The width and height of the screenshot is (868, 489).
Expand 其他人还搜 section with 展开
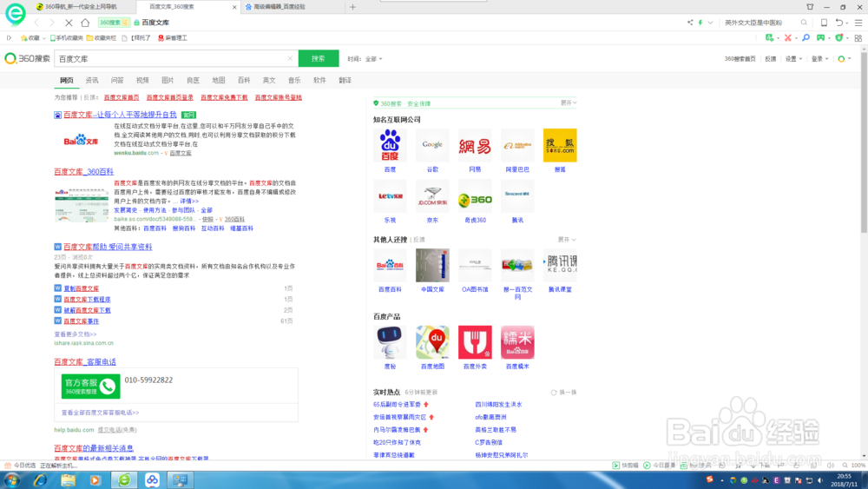click(567, 239)
